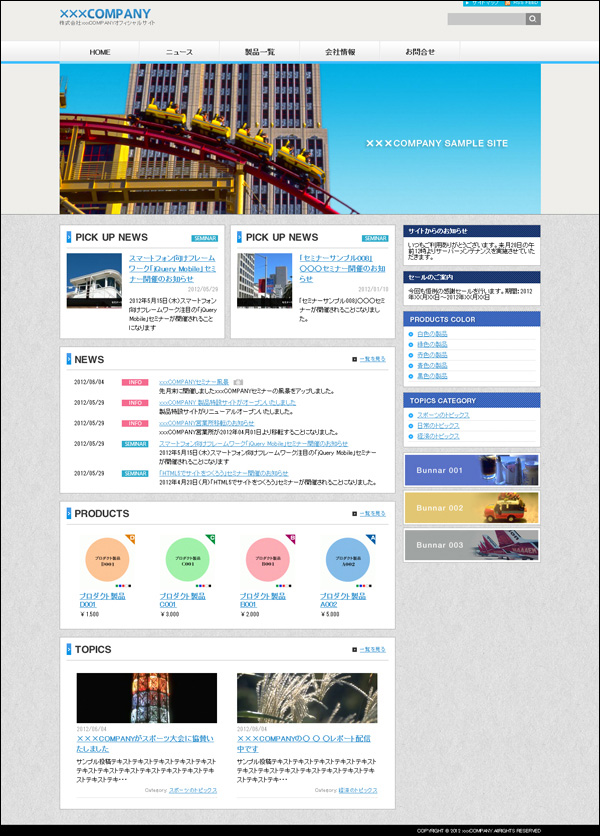Click the Bunnar 002 banner
600x836 pixels.
[471, 508]
